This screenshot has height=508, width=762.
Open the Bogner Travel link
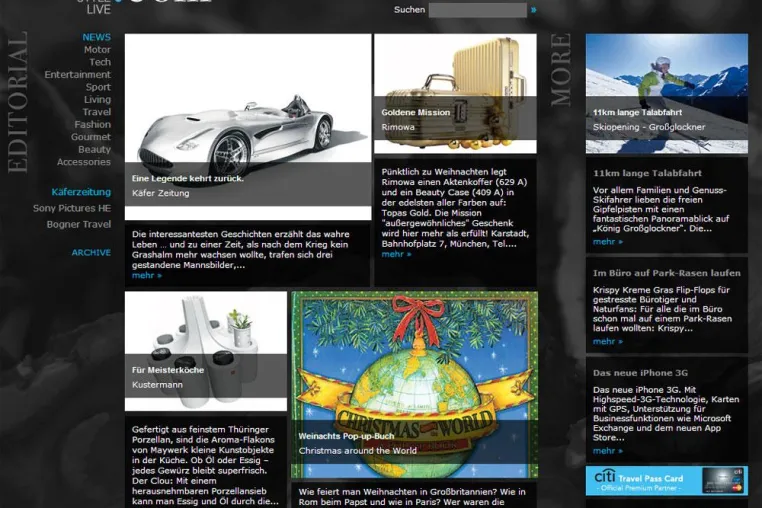(x=79, y=224)
